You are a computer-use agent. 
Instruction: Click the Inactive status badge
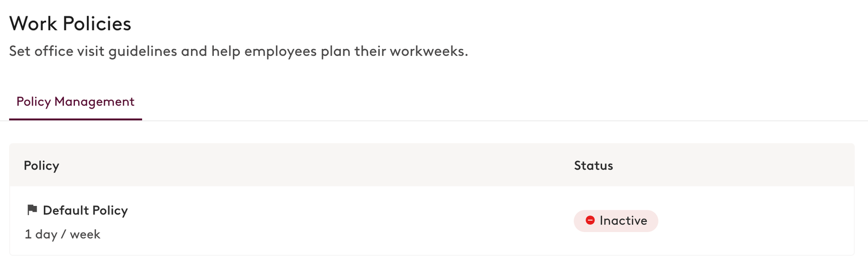[x=616, y=221]
